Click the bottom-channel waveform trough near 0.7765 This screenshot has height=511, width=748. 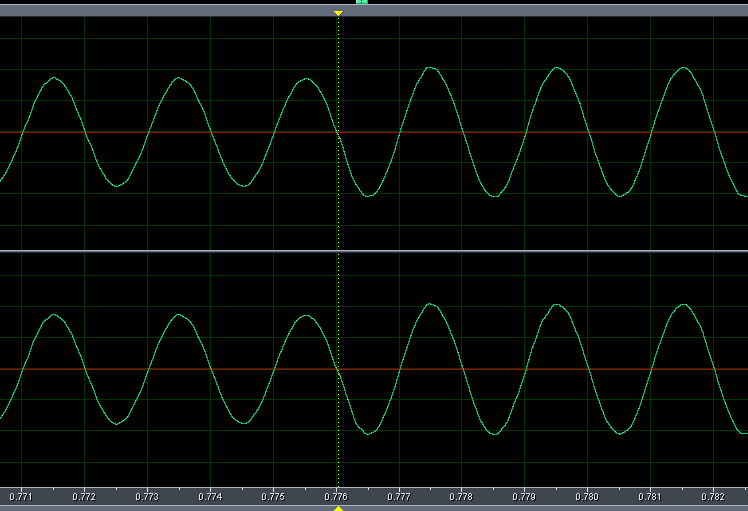[x=368, y=433]
